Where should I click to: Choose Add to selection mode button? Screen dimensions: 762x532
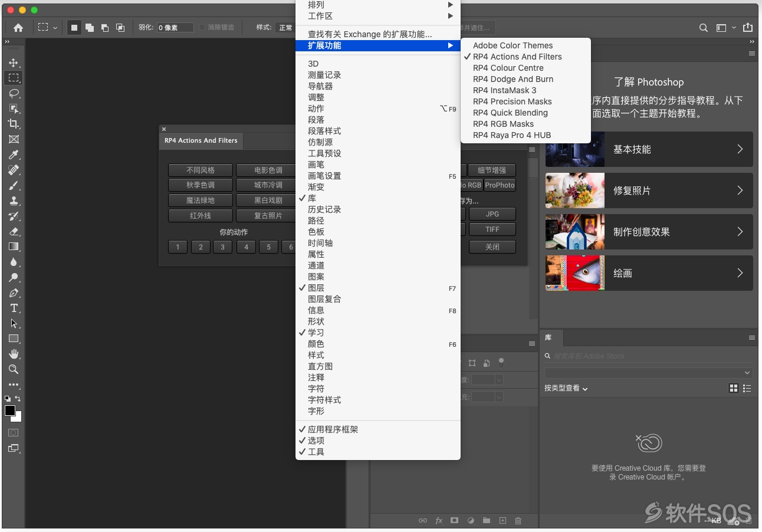[x=90, y=27]
